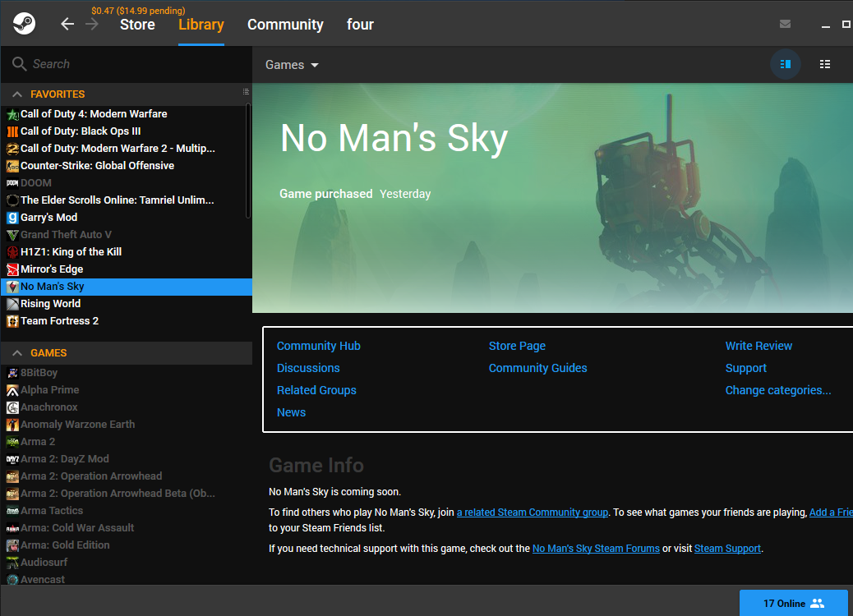Open the Games filter dropdown
The width and height of the screenshot is (853, 616).
coord(292,65)
